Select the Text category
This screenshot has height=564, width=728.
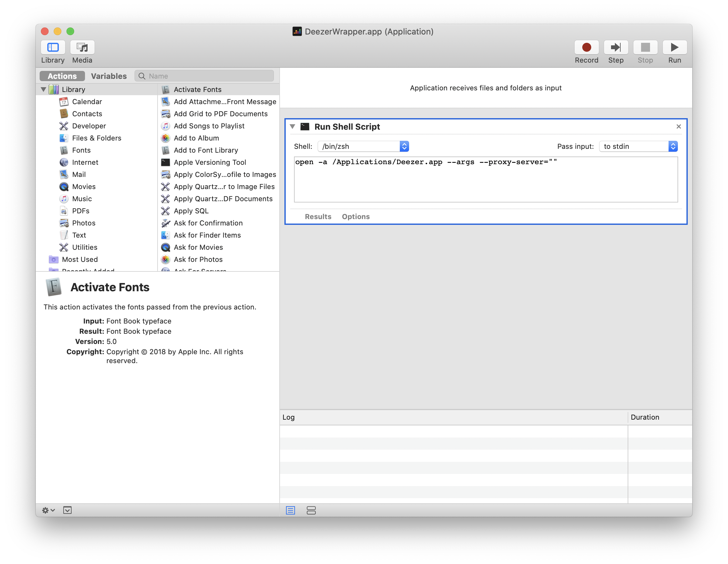coord(79,235)
